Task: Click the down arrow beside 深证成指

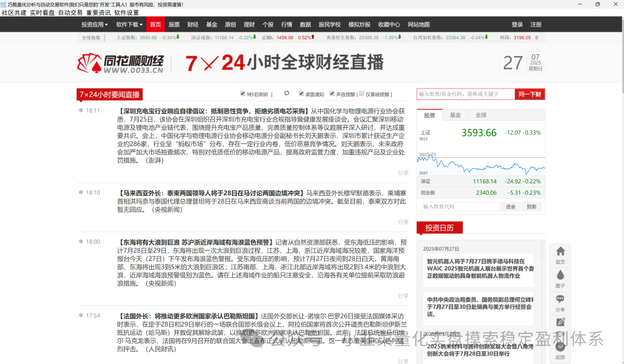Action: pyautogui.click(x=255, y=37)
